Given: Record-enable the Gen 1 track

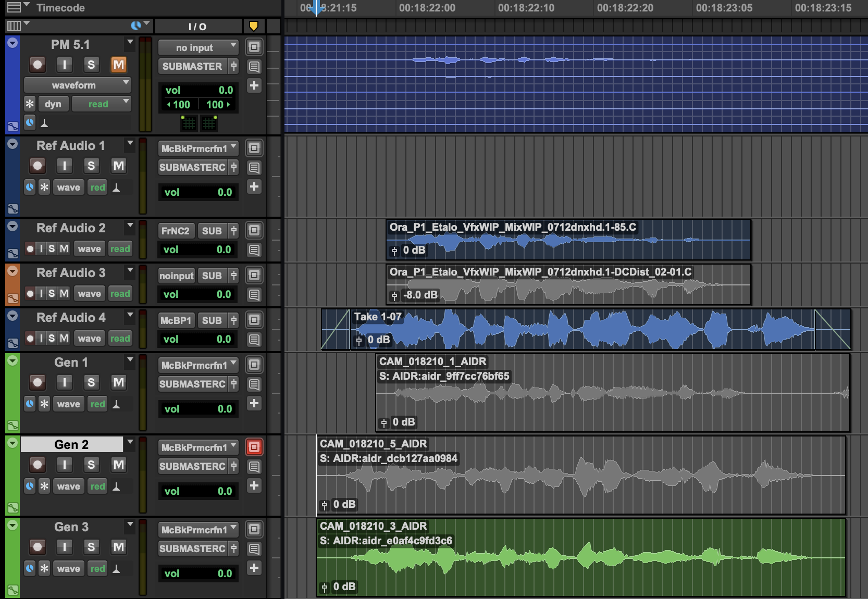Looking at the screenshot, I should [38, 382].
